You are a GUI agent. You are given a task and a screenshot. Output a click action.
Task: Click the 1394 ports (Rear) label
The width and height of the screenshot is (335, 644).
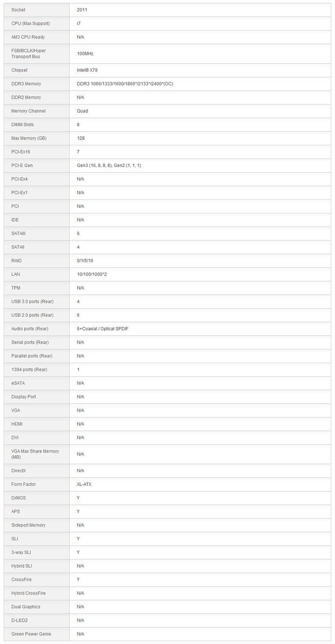click(x=29, y=370)
